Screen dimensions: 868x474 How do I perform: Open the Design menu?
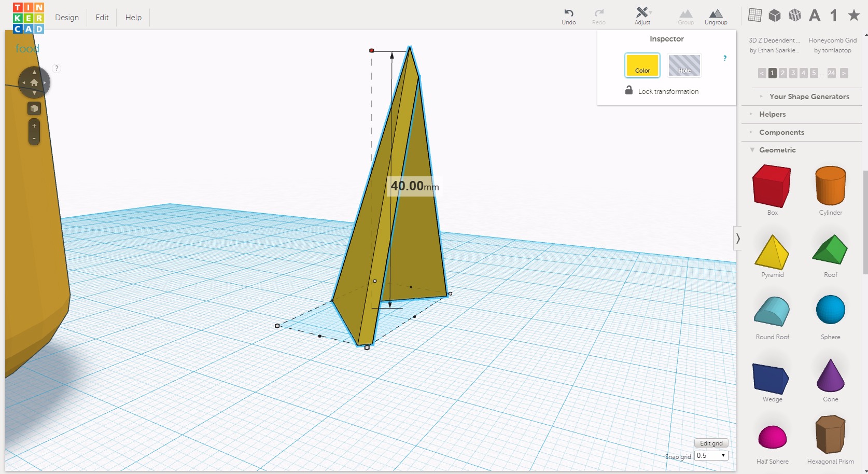pos(67,17)
